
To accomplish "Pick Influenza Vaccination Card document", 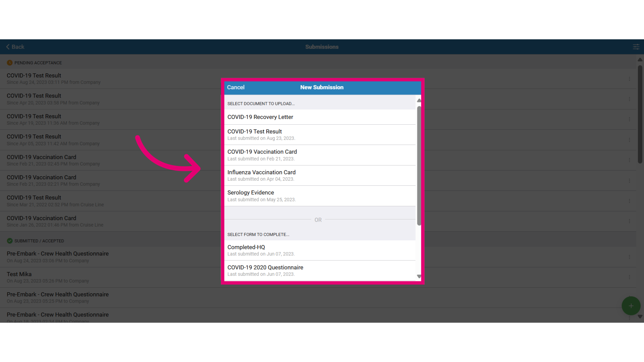I will pyautogui.click(x=320, y=176).
